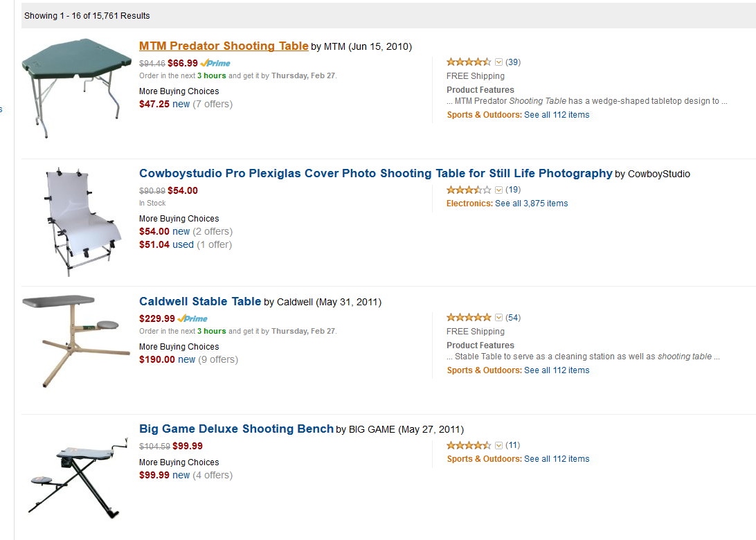The width and height of the screenshot is (756, 540).
Task: Open Caldwell Stable Table product image
Action: pyautogui.click(x=75, y=339)
